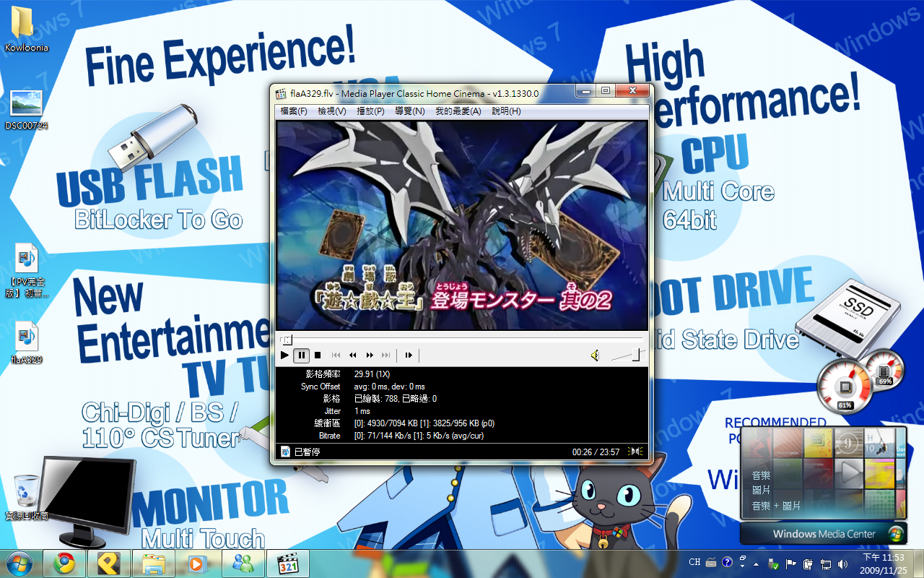Open the 說明(H) help menu
The width and height of the screenshot is (924, 578).
click(x=506, y=111)
